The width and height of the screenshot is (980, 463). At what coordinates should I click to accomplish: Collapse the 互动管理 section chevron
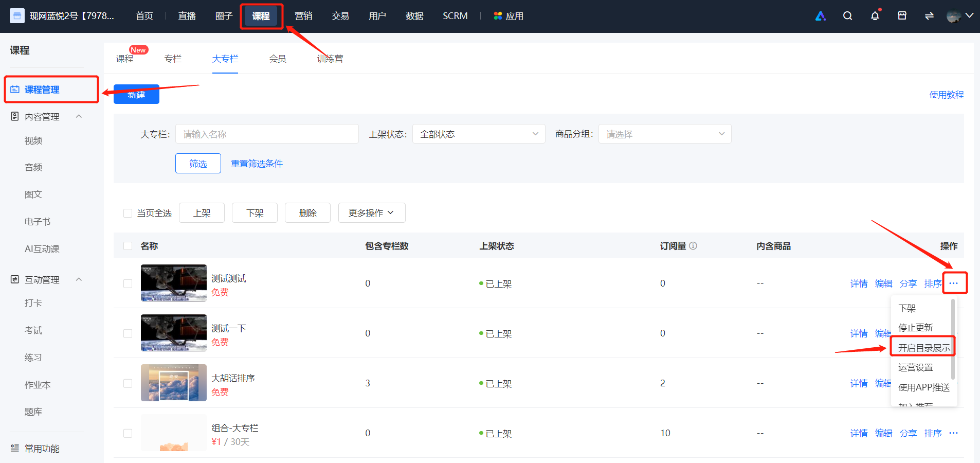pos(79,279)
